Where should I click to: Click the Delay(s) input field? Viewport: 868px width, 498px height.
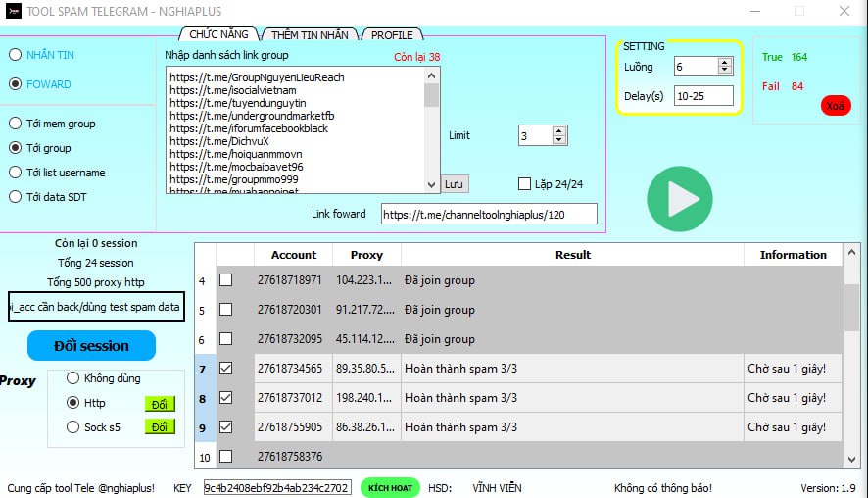point(703,96)
